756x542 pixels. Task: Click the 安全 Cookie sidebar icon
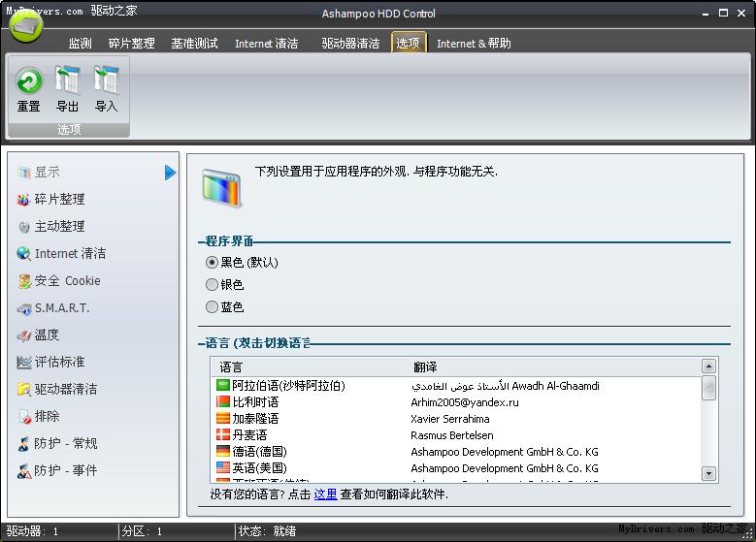[x=24, y=281]
